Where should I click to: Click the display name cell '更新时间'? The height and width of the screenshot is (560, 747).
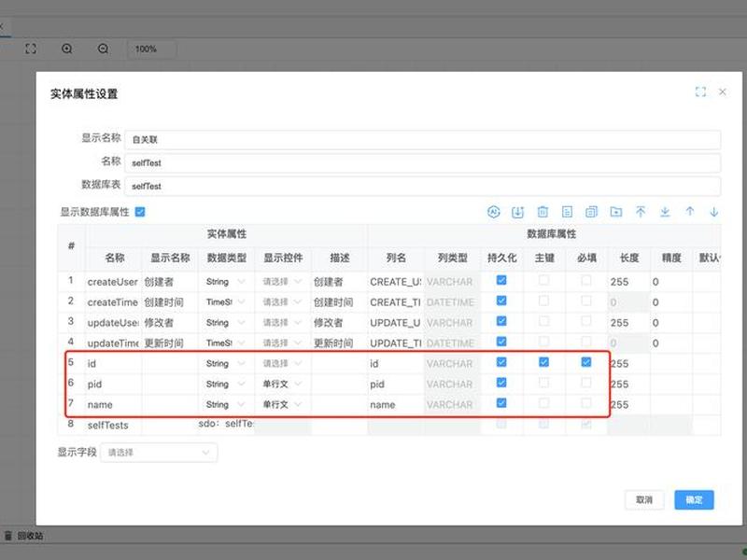[x=170, y=343]
